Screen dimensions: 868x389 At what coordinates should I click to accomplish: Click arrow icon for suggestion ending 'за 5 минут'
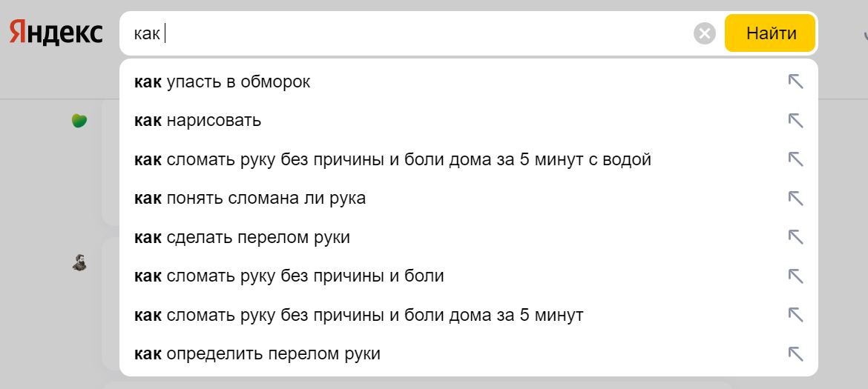[795, 315]
